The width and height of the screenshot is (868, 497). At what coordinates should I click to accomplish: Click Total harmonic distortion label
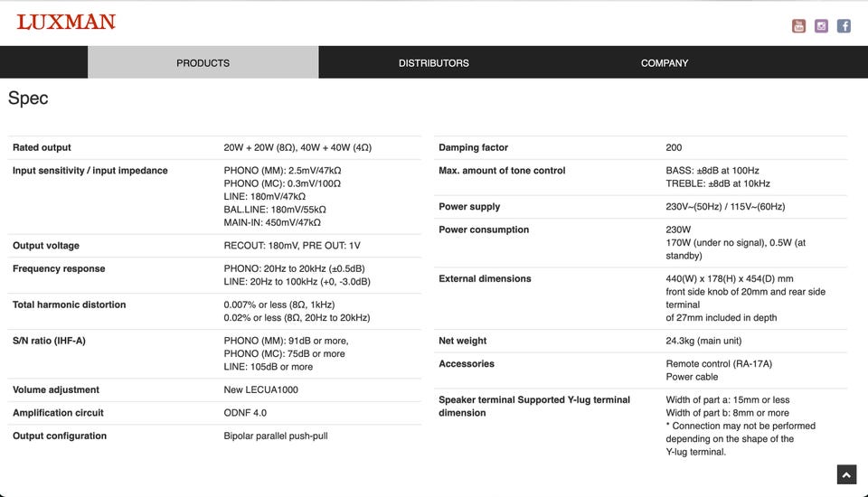[70, 305]
